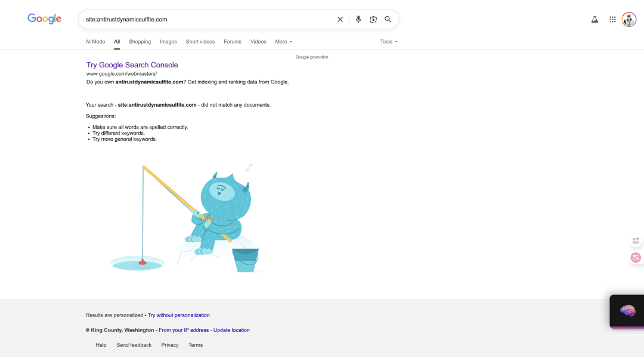Open Privacy footer link
Screen dimensions: 644x357
(170, 345)
